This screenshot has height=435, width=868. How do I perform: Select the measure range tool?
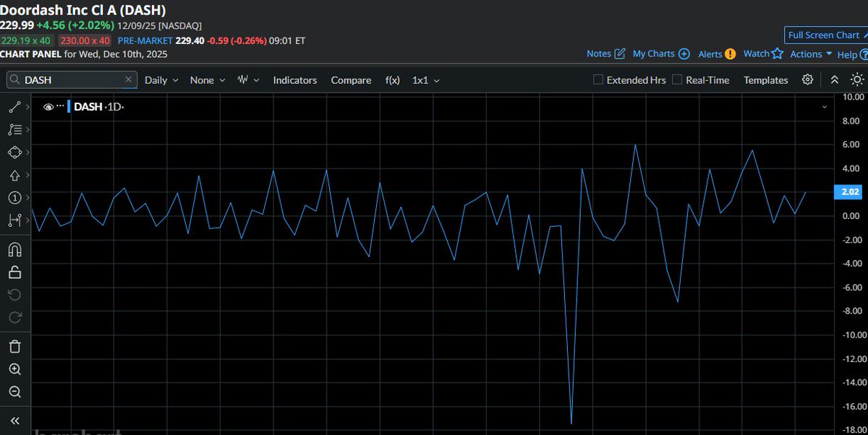tap(14, 220)
